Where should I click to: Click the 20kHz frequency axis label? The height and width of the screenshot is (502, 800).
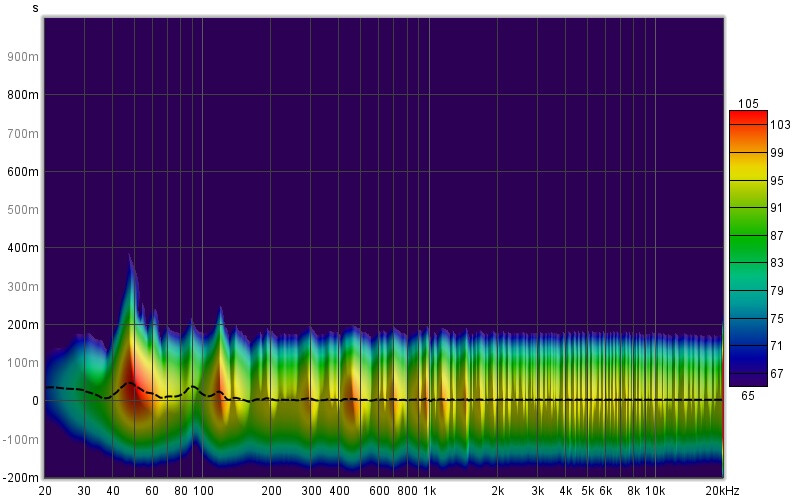pyautogui.click(x=722, y=491)
